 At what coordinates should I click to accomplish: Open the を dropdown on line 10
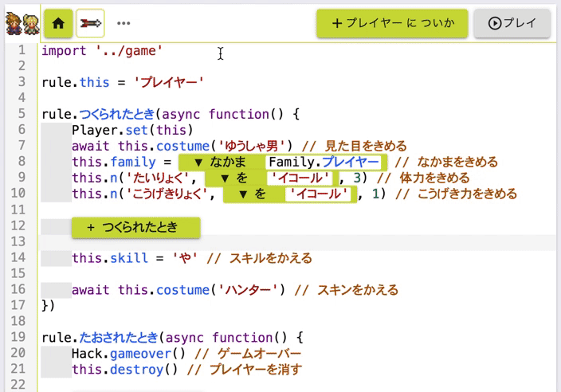click(253, 194)
